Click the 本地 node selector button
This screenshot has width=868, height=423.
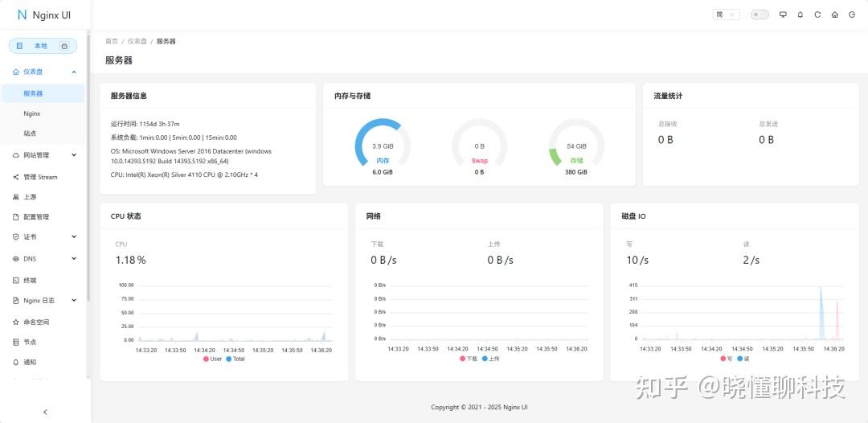(x=43, y=46)
